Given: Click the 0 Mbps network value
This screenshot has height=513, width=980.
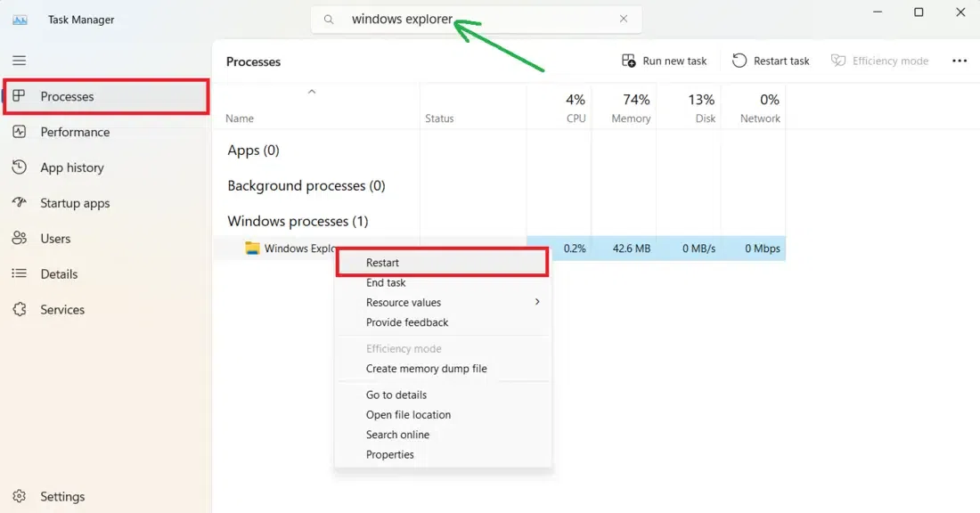Looking at the screenshot, I should [x=763, y=248].
